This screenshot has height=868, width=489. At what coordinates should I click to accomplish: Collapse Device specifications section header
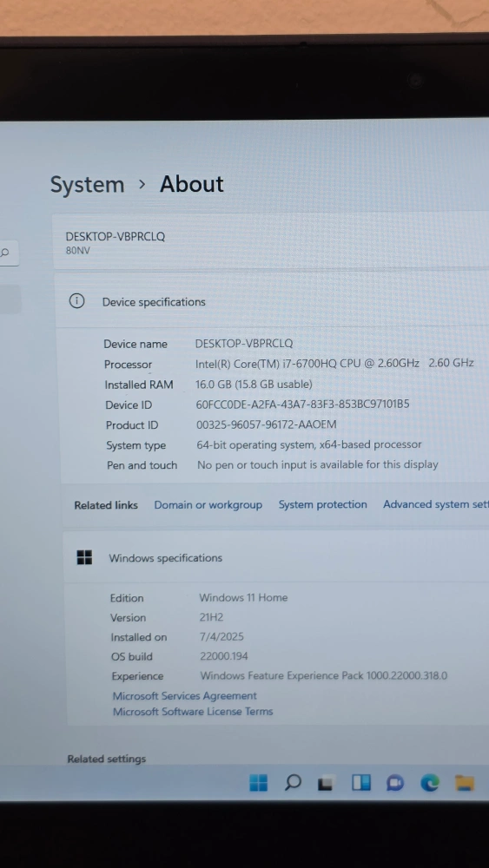[272, 301]
